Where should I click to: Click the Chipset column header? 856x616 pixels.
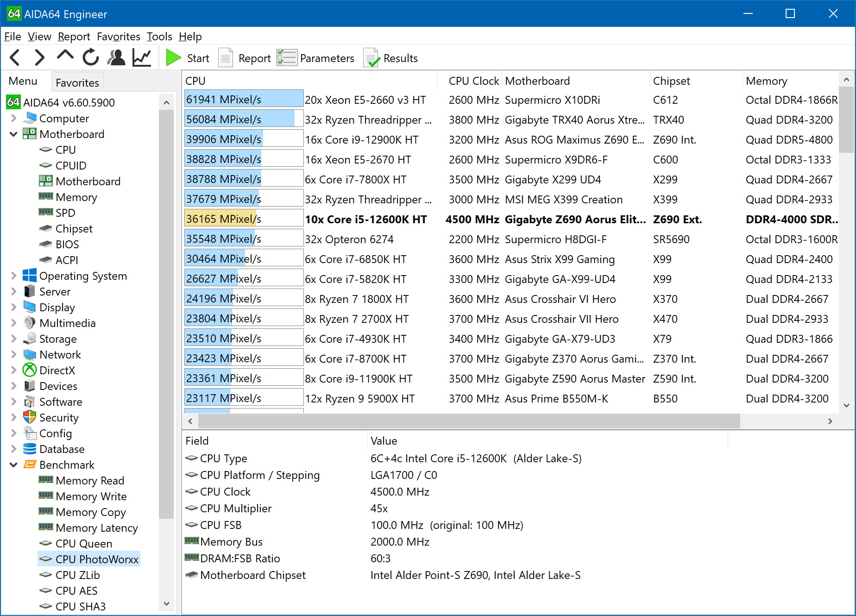pos(671,81)
